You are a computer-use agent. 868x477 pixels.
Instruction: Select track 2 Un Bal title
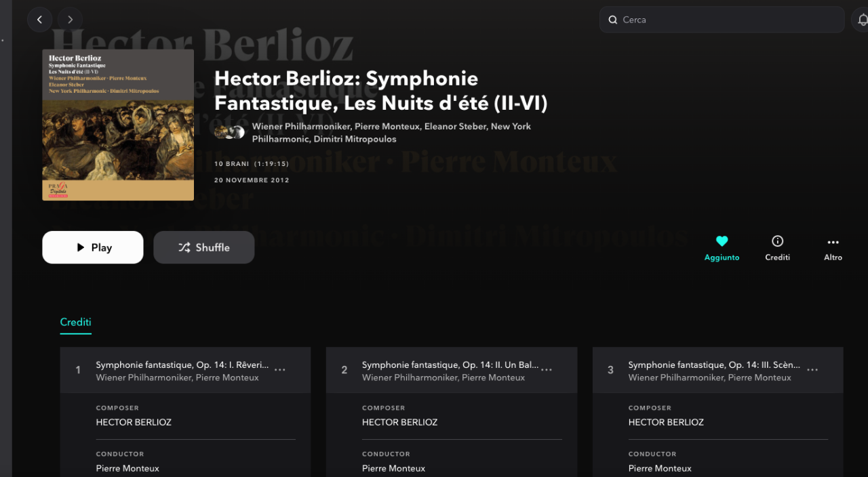click(x=450, y=365)
